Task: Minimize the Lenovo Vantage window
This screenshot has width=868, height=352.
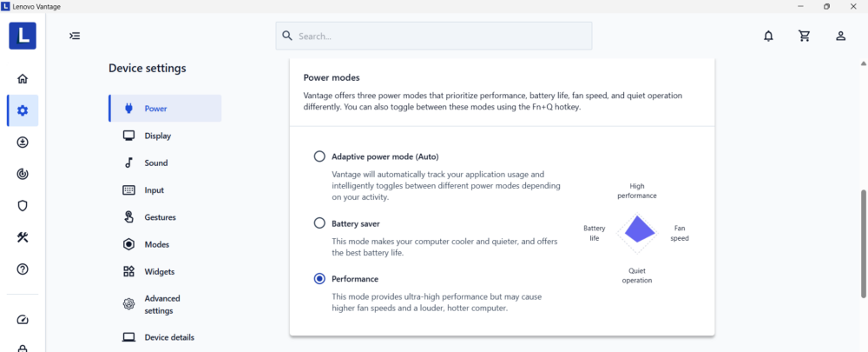Action: (800, 7)
